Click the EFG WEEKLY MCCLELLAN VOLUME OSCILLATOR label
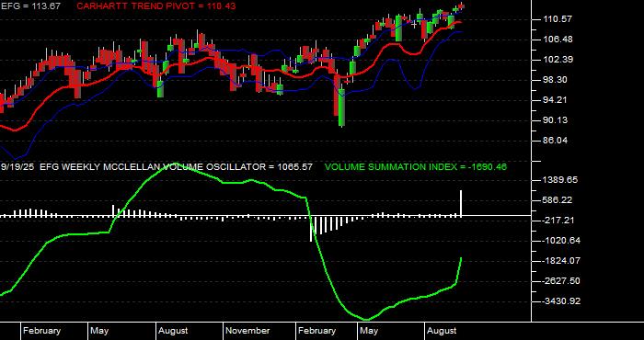 coord(177,167)
